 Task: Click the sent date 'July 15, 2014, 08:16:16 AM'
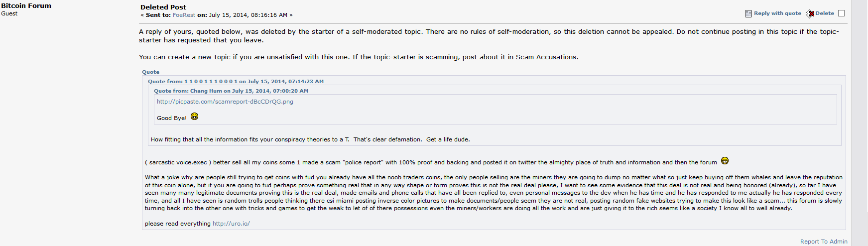click(x=248, y=15)
